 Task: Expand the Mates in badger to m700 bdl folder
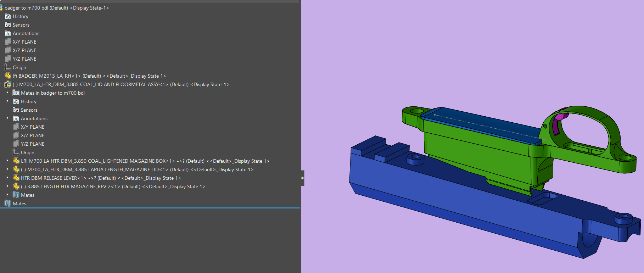point(7,93)
